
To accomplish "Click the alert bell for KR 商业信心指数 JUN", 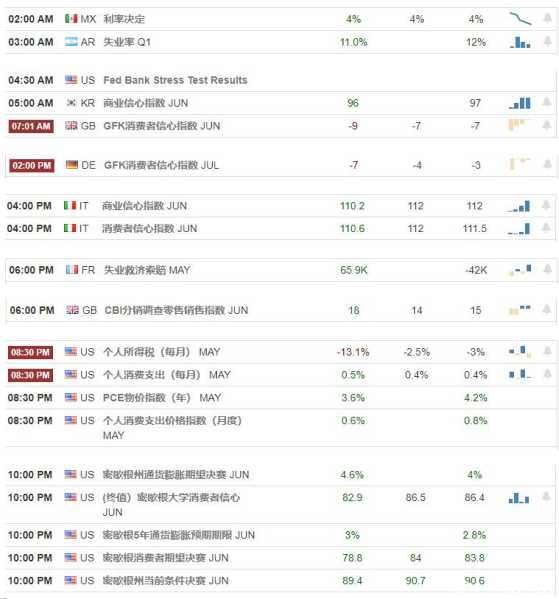I will (x=547, y=102).
